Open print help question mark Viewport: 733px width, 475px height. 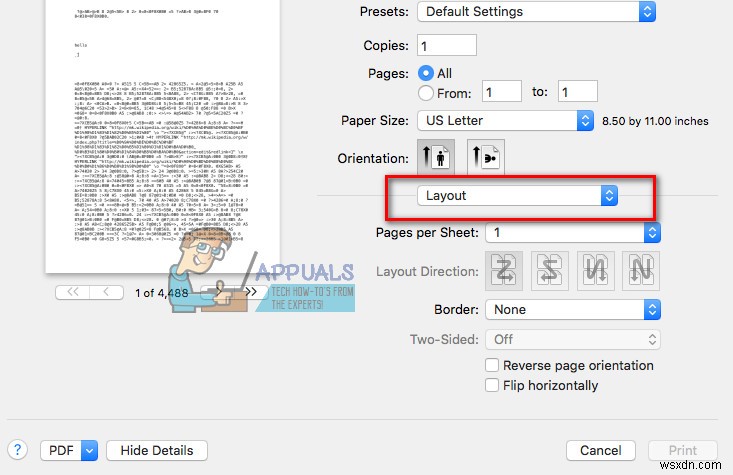pos(17,450)
